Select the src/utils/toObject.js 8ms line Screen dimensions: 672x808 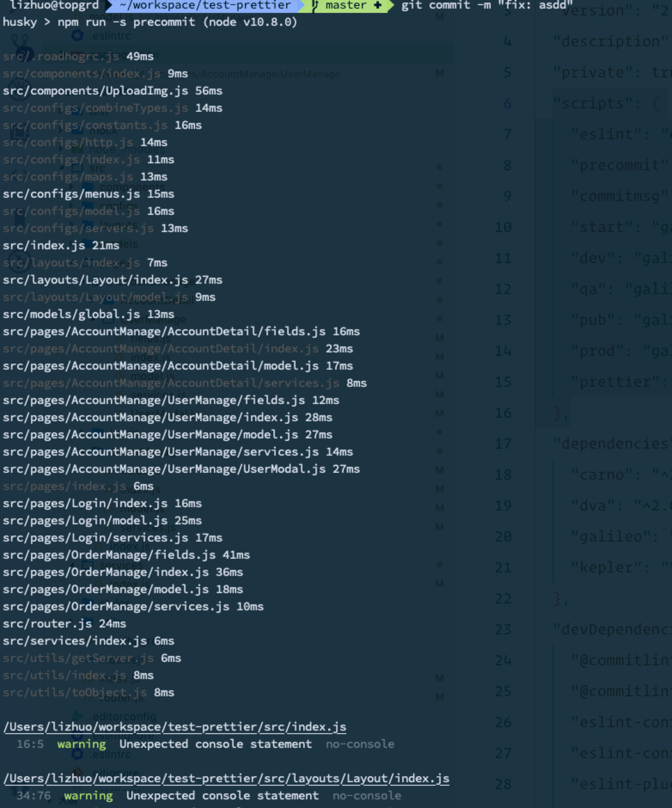(x=89, y=692)
